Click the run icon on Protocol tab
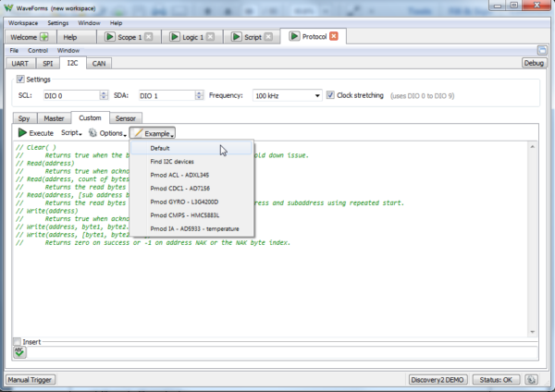555x392 pixels. click(x=294, y=36)
